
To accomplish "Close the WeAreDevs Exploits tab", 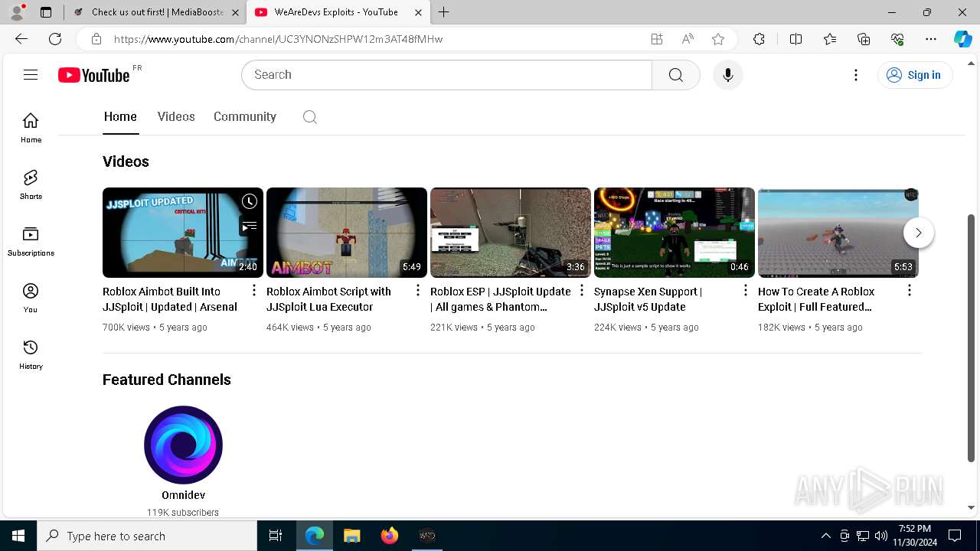I will tap(418, 12).
